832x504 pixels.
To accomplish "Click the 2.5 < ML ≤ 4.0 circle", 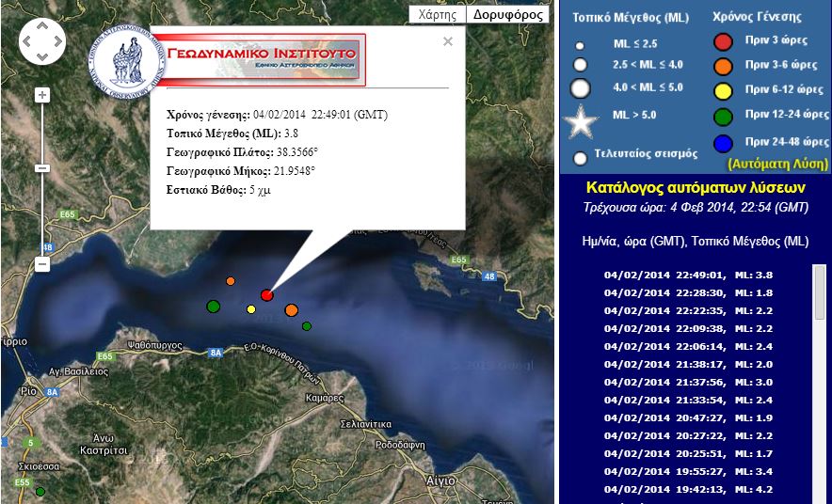I will point(581,65).
